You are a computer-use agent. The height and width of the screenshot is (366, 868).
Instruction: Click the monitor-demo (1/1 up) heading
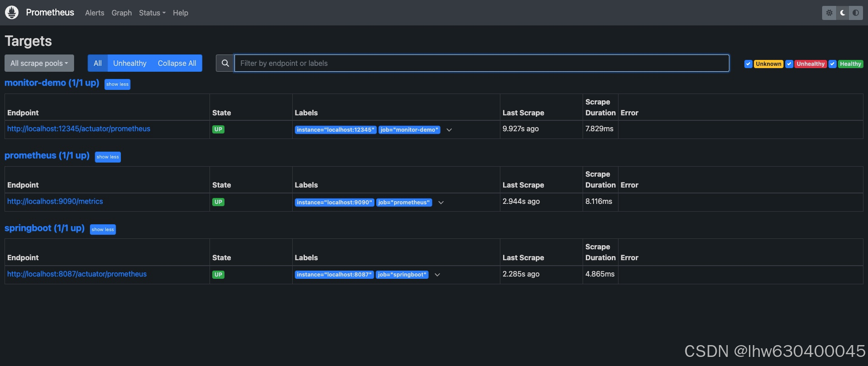click(52, 83)
